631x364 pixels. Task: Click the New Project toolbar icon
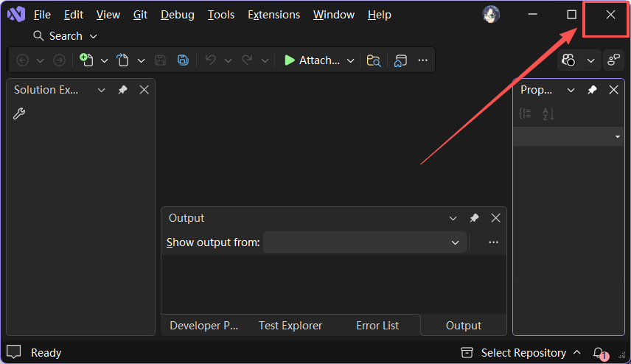pos(86,60)
